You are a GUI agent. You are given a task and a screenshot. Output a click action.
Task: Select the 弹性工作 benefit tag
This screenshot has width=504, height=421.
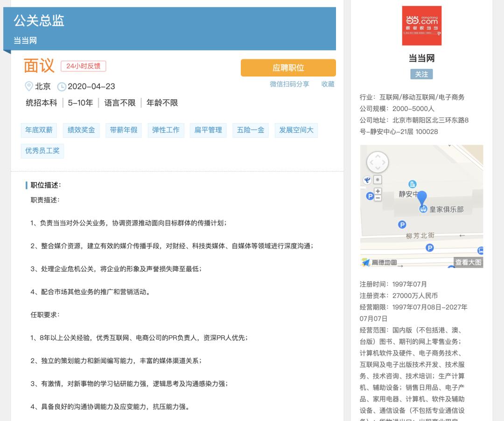tap(166, 130)
